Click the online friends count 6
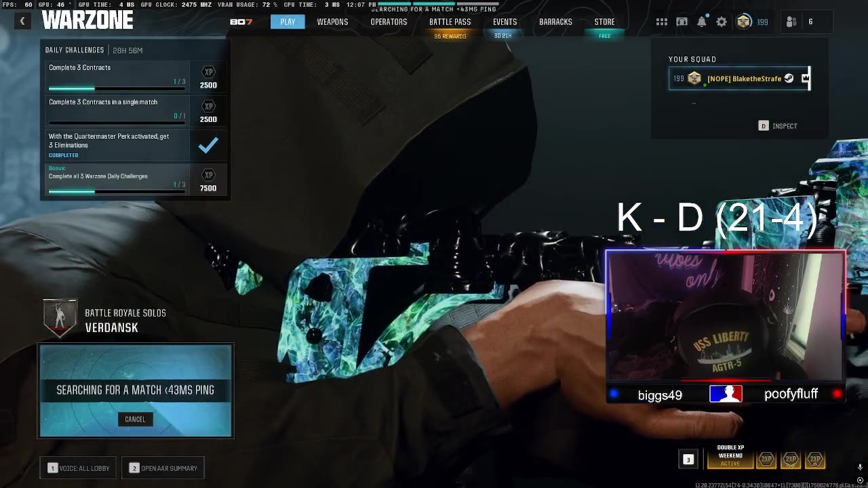Image resolution: width=868 pixels, height=488 pixels. [x=810, y=22]
